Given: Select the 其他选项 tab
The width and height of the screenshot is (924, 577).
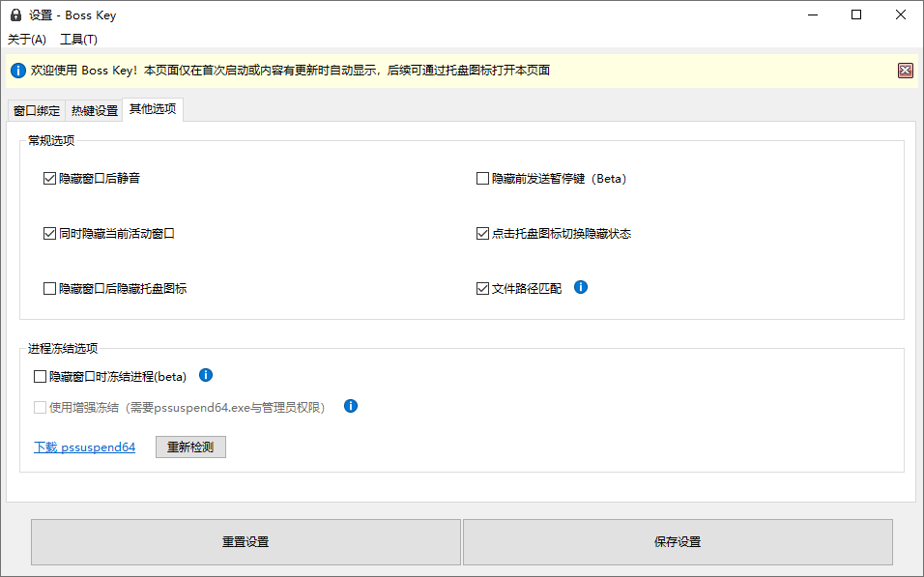Looking at the screenshot, I should [x=153, y=109].
